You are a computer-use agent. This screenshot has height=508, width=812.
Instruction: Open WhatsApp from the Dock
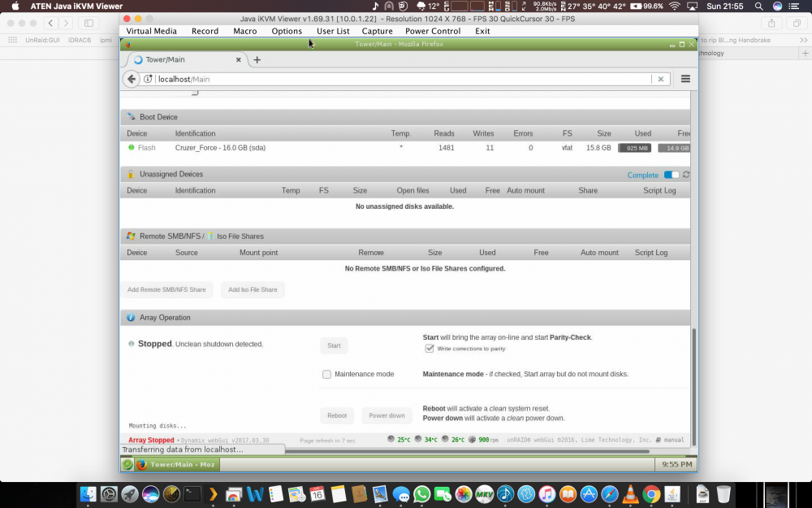421,494
